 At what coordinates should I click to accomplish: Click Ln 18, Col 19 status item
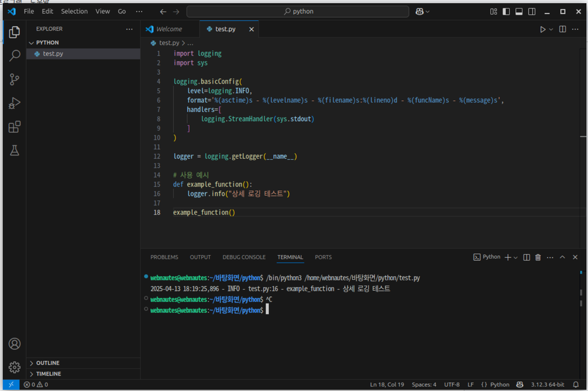387,385
